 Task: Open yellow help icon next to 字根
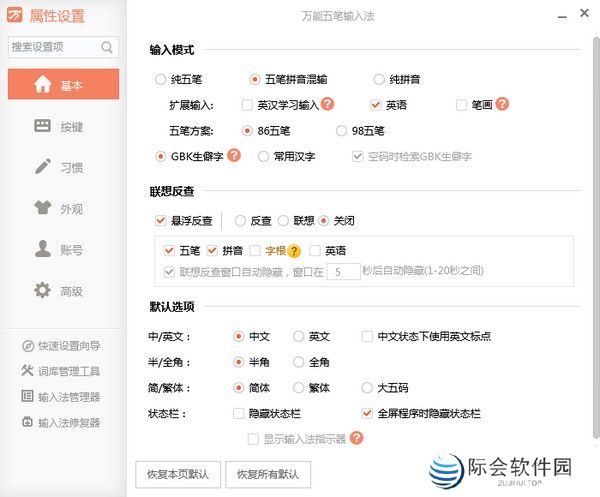(294, 251)
